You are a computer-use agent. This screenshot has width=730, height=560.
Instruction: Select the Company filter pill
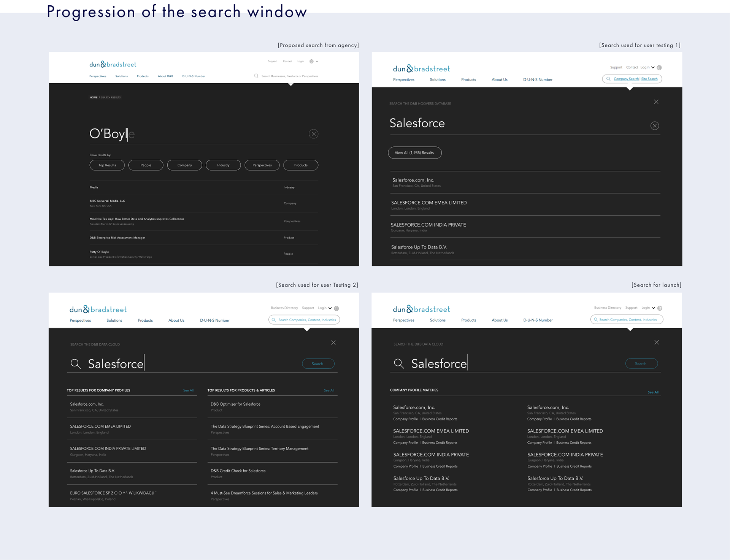click(x=185, y=165)
